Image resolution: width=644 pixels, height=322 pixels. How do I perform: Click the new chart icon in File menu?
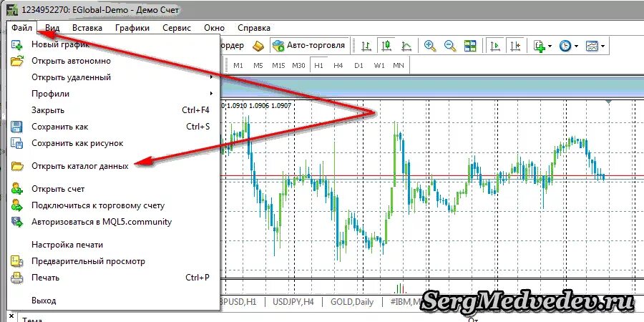[17, 44]
